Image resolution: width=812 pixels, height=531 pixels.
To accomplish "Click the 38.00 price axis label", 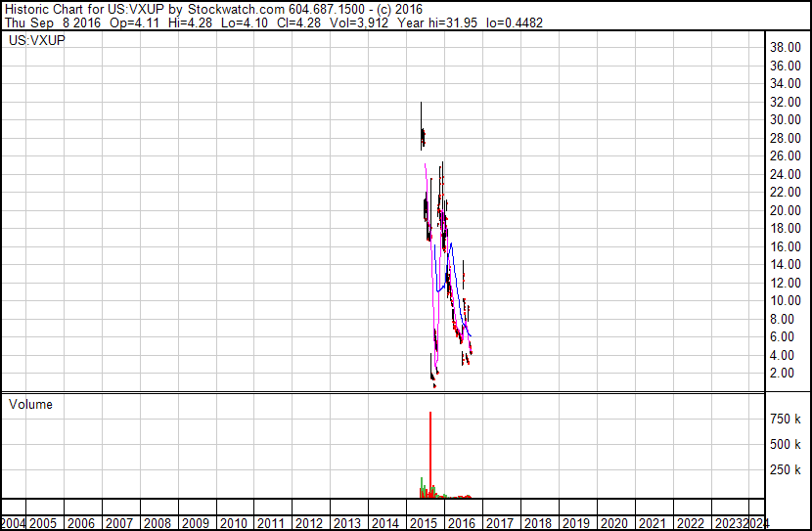I will pos(786,48).
